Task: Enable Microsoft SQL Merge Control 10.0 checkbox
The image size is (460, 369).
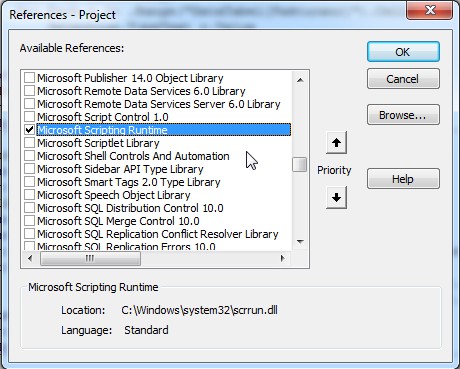Action: pos(29,221)
